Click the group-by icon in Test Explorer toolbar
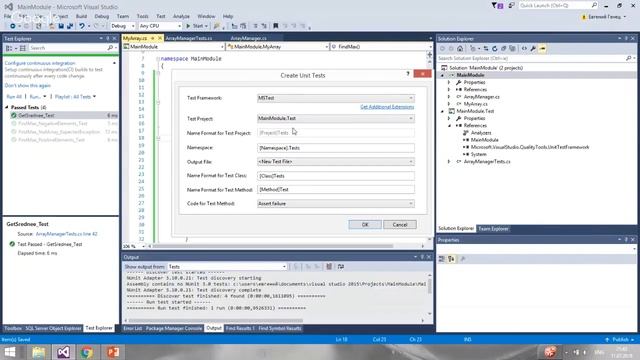The image size is (640, 360). [x=9, y=48]
